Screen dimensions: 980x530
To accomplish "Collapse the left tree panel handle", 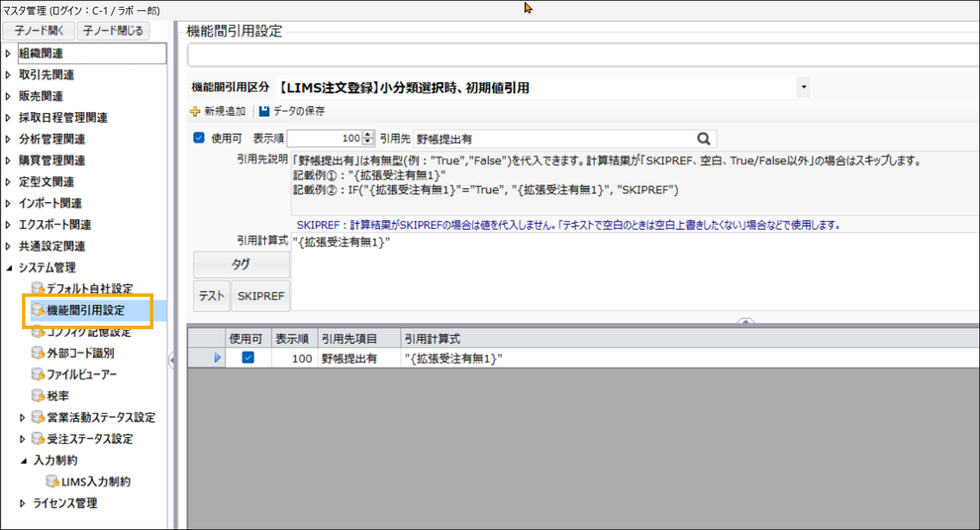I will pyautogui.click(x=171, y=361).
